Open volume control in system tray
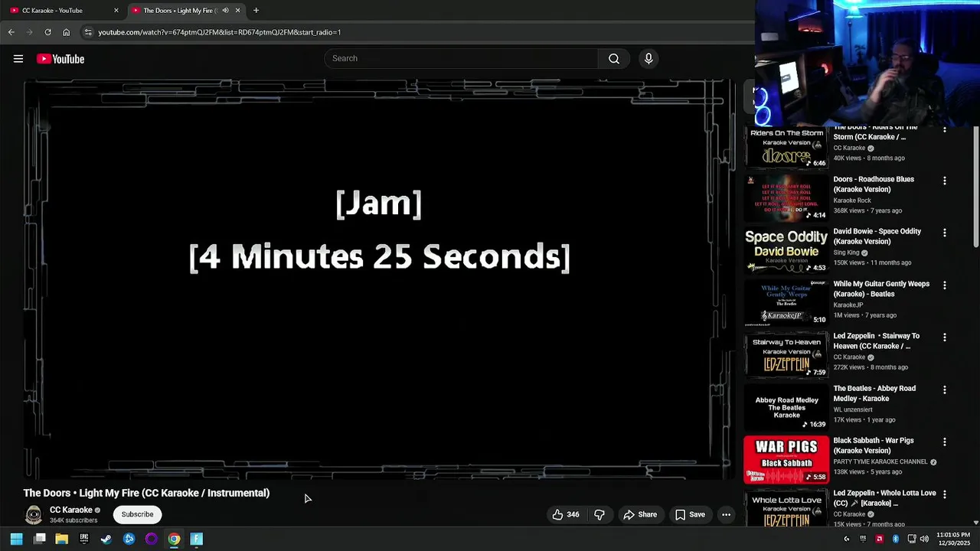 (924, 539)
